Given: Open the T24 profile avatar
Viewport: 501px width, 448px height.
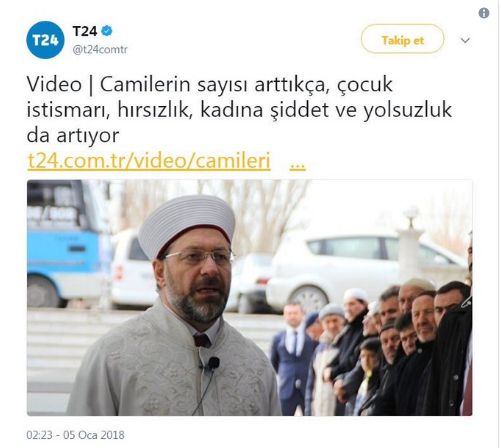Looking at the screenshot, I should click(x=45, y=40).
